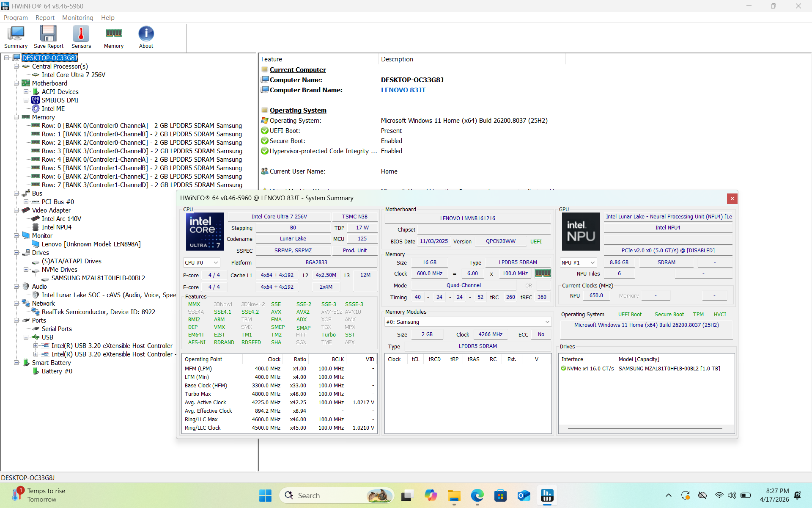Collapse the DESKTOP-OC33G8J root node
Viewport: 812px width, 508px height.
(7, 58)
